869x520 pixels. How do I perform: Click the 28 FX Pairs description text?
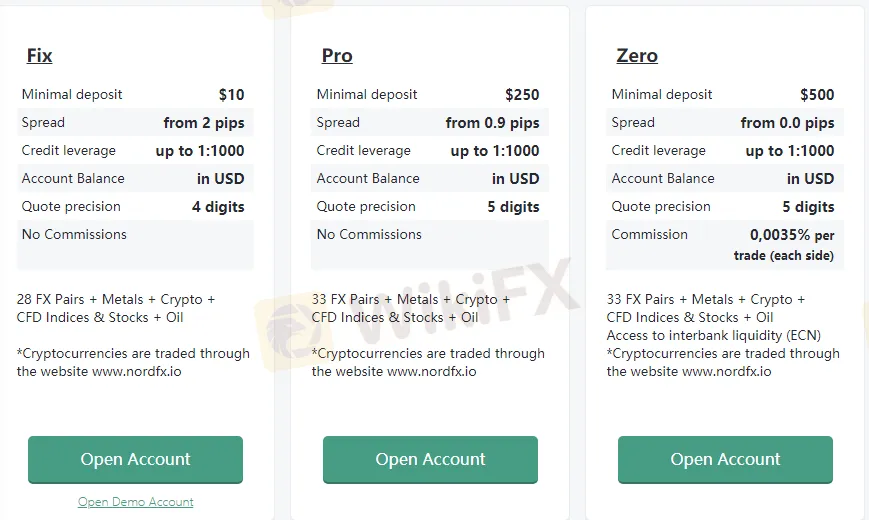click(116, 308)
